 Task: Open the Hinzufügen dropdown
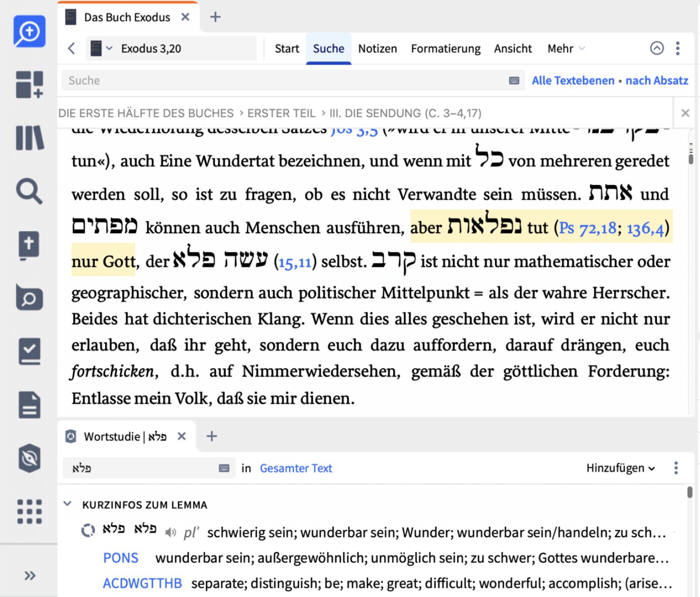621,468
